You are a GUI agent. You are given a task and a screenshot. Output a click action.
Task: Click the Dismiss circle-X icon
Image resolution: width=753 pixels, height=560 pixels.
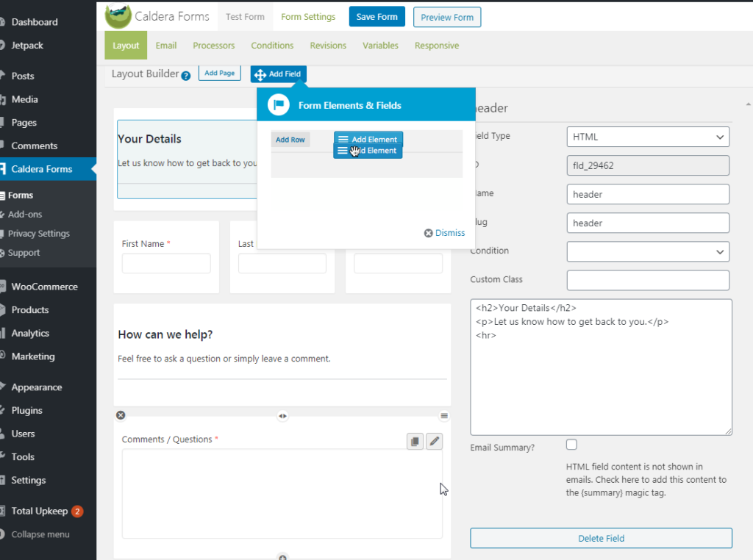click(429, 233)
